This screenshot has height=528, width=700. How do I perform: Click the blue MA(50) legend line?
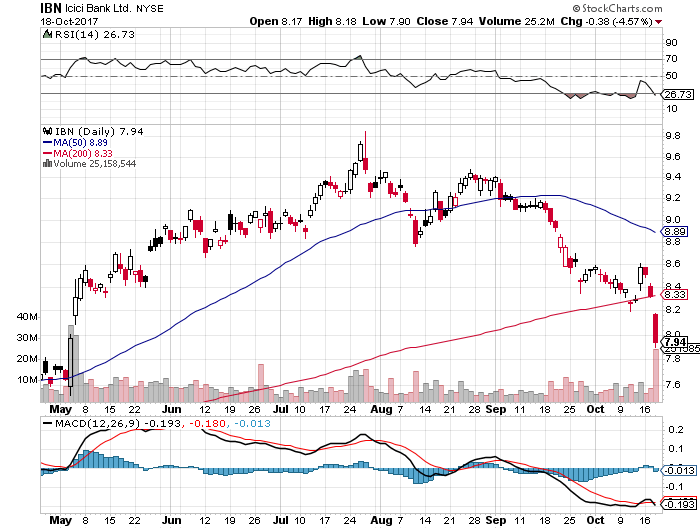tap(47, 142)
